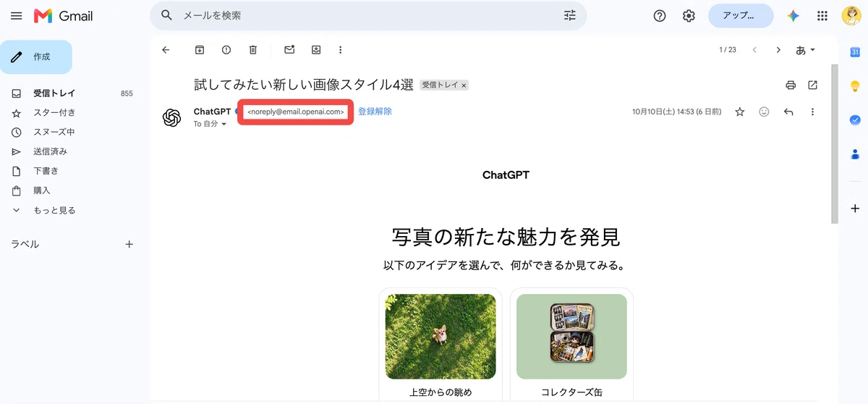The height and width of the screenshot is (404, 868).
Task: Open email in new window
Action: [x=813, y=85]
